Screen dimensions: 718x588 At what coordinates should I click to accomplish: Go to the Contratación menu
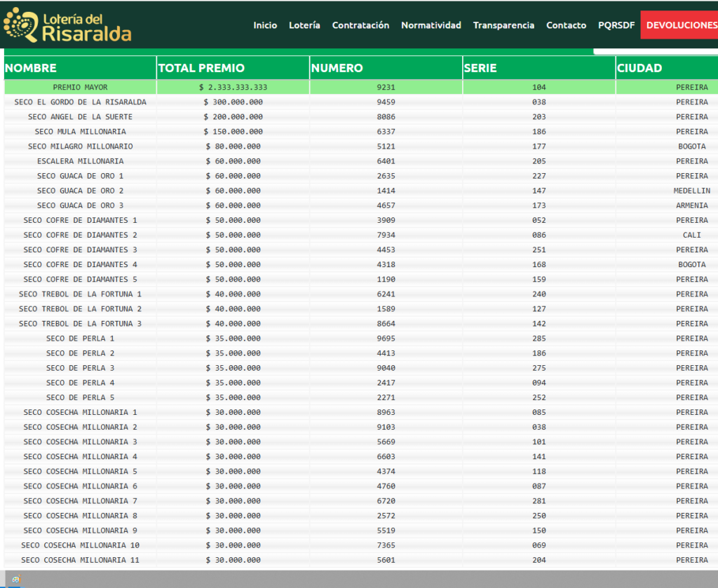(360, 25)
